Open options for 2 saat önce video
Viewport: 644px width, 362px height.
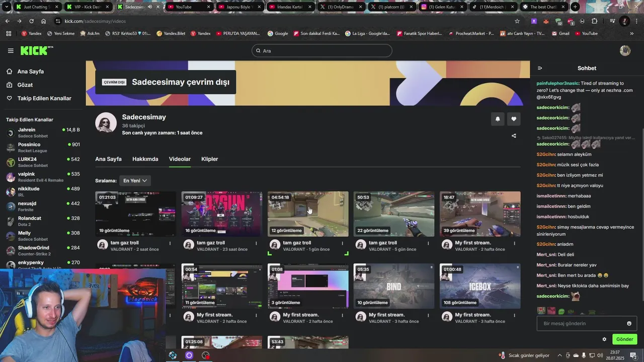(x=170, y=243)
